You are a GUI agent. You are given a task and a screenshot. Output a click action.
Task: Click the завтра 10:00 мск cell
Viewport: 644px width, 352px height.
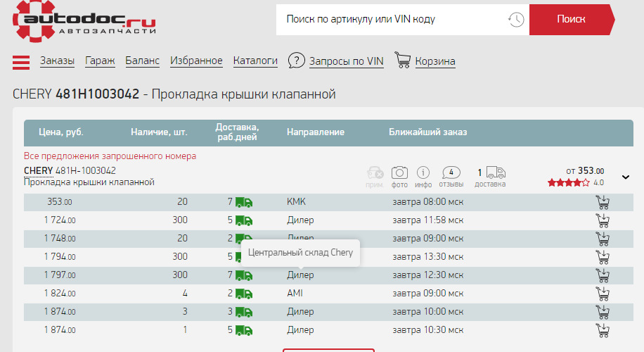click(x=428, y=312)
